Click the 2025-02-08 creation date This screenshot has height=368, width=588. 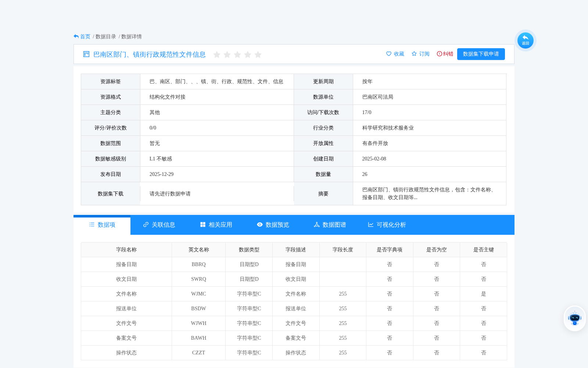coord(374,159)
